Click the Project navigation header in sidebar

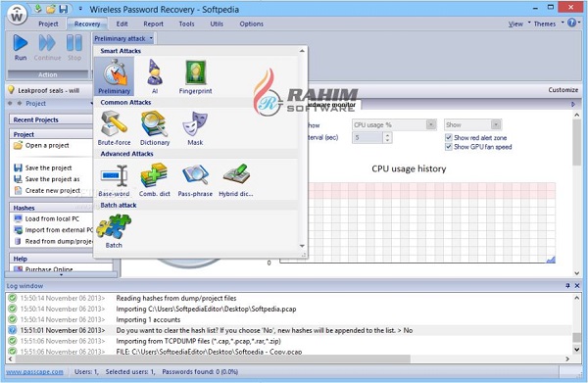[35, 104]
